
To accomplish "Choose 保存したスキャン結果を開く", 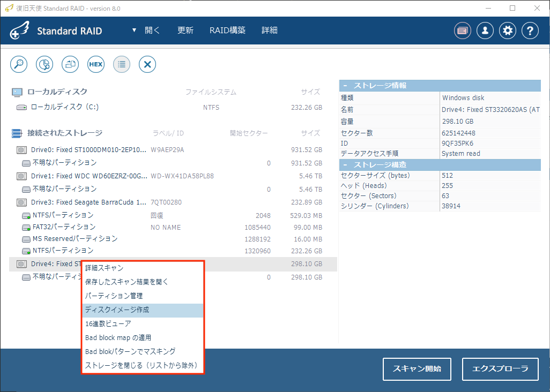I will [143, 282].
